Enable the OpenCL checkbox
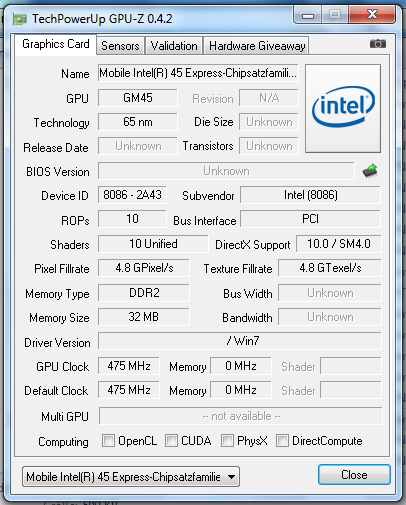 108,440
